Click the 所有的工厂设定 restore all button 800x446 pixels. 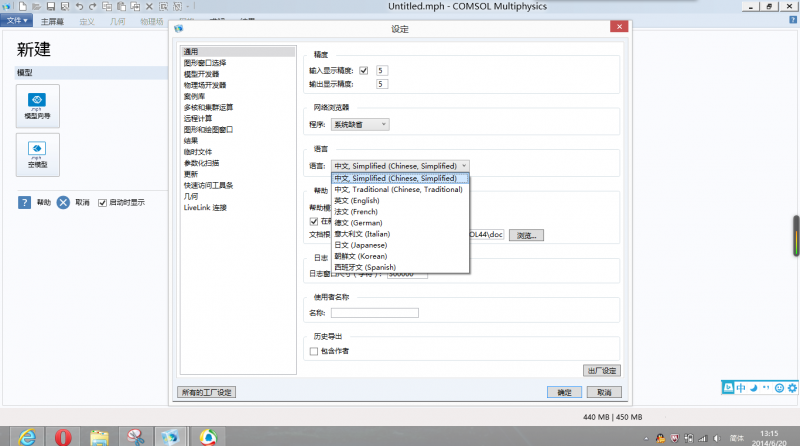click(207, 392)
